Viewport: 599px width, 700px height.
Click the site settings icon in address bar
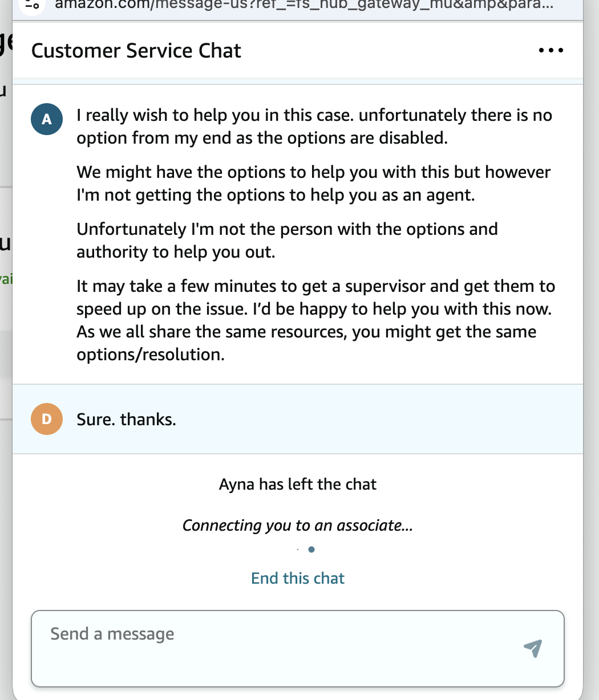[33, 5]
